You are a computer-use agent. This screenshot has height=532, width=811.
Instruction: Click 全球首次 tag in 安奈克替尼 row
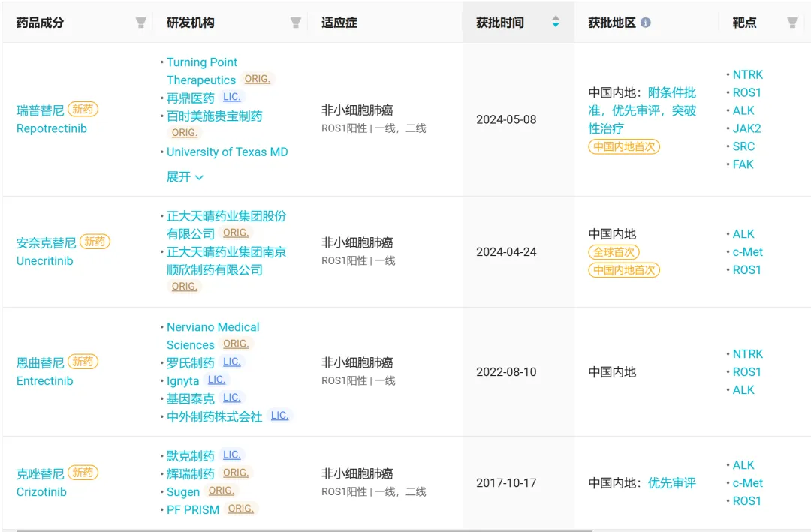pyautogui.click(x=614, y=252)
